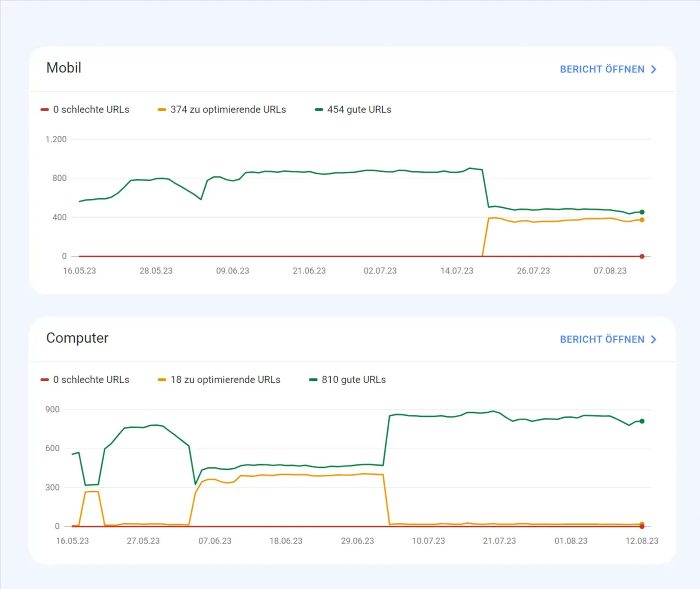The image size is (700, 589).
Task: Click green endpoint dot on Mobil chart
Action: point(642,212)
